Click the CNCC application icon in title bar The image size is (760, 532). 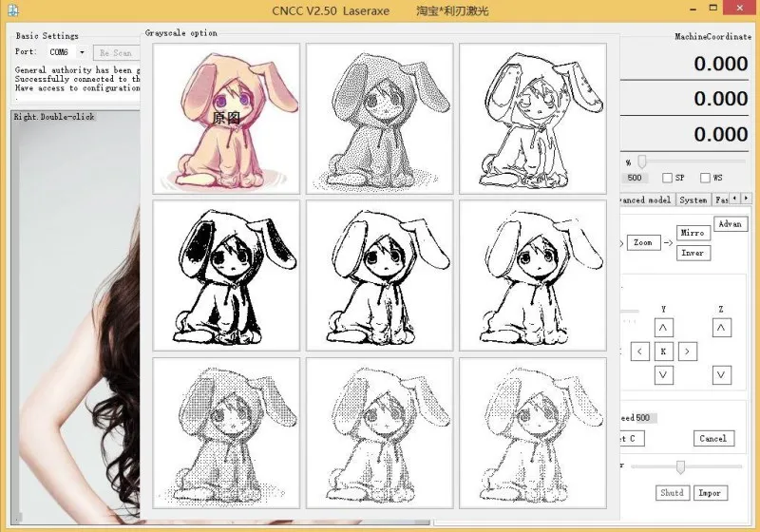coord(13,10)
